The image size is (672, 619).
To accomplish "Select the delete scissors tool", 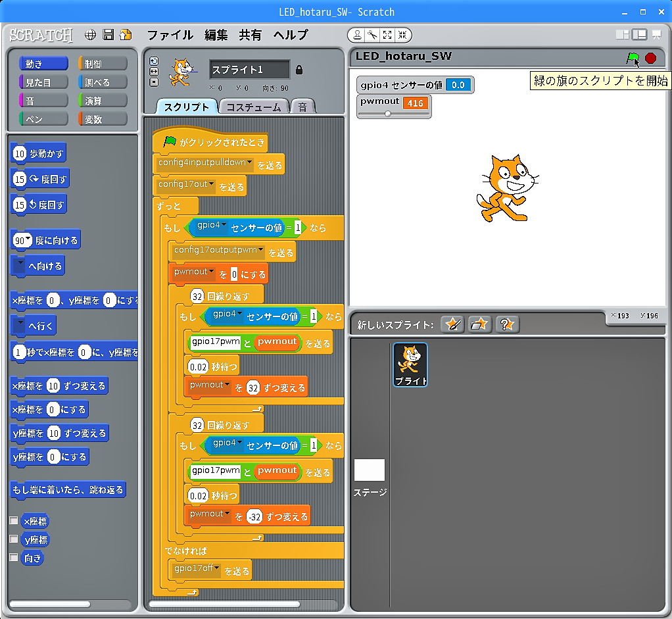I will click(372, 35).
